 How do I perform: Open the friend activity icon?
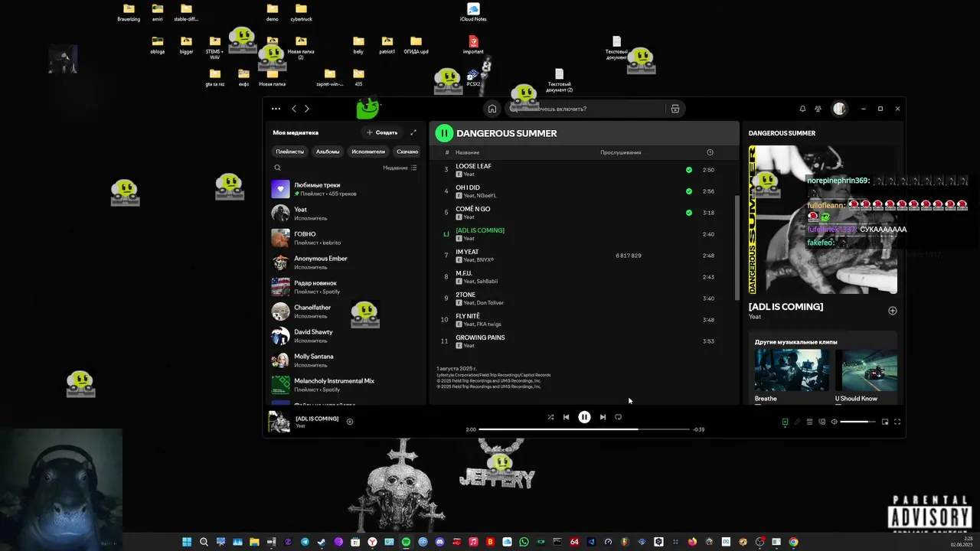click(x=818, y=109)
